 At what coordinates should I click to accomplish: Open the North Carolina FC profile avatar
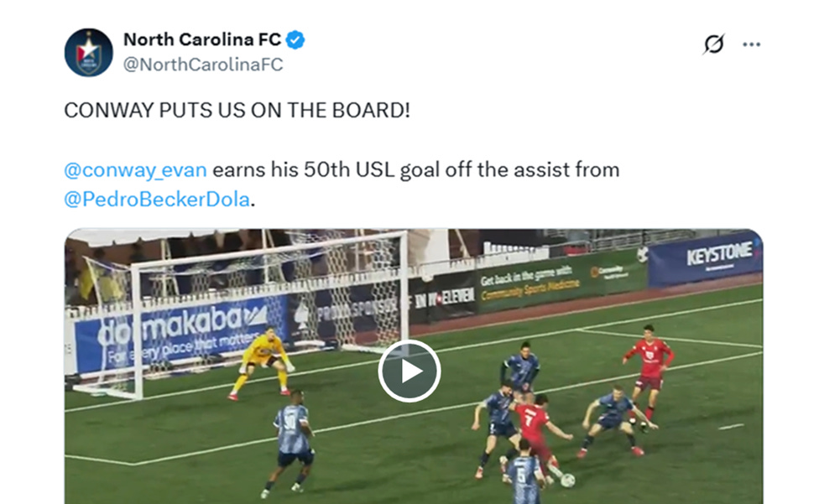coord(88,52)
